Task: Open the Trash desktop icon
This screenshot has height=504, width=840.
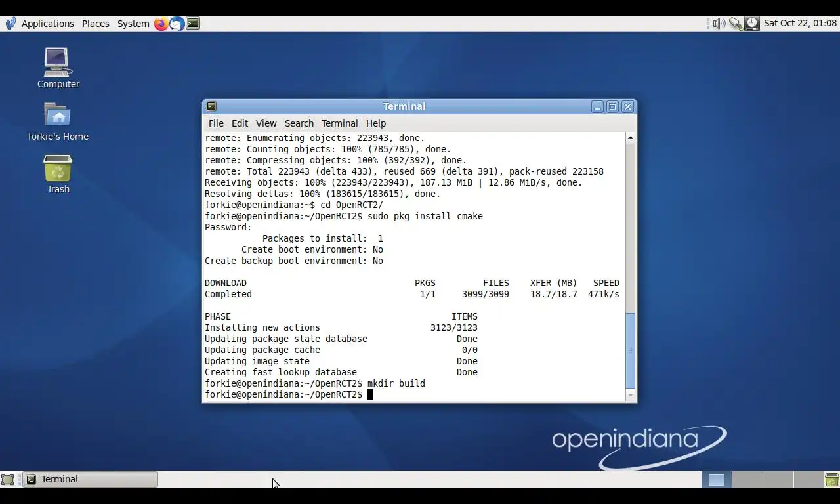Action: coord(58,174)
